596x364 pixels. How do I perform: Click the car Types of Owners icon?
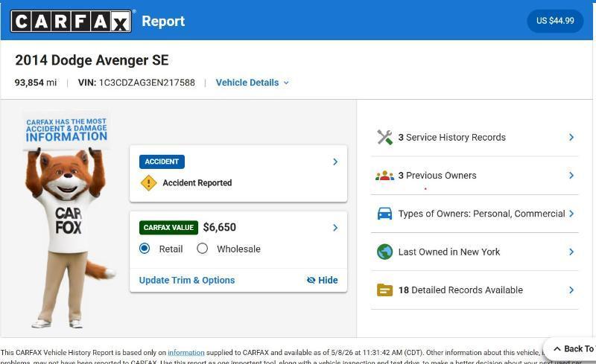coord(384,214)
